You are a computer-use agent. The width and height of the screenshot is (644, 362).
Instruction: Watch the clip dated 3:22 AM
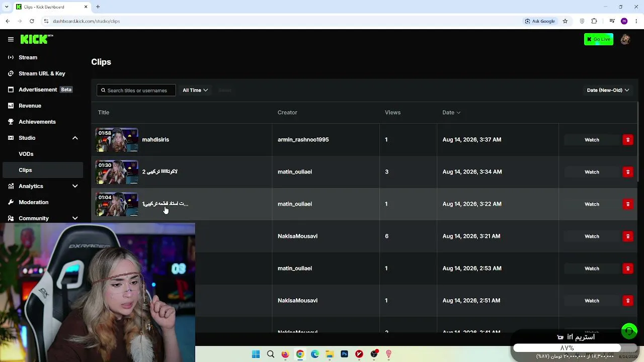(592, 204)
